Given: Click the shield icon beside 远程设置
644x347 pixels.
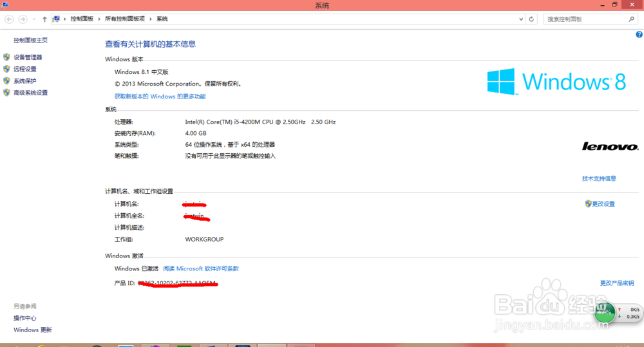Looking at the screenshot, I should click(x=6, y=69).
